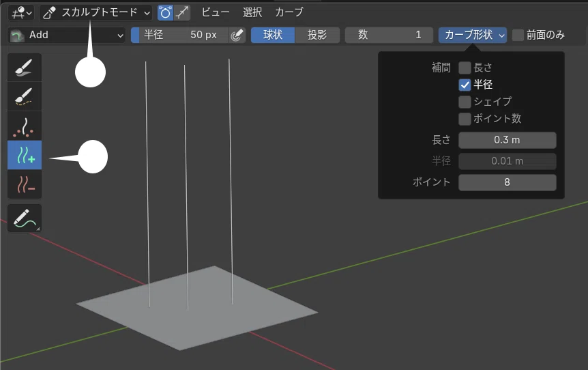
Task: Click the disabled 半径 0.01 m field
Action: pos(507,161)
